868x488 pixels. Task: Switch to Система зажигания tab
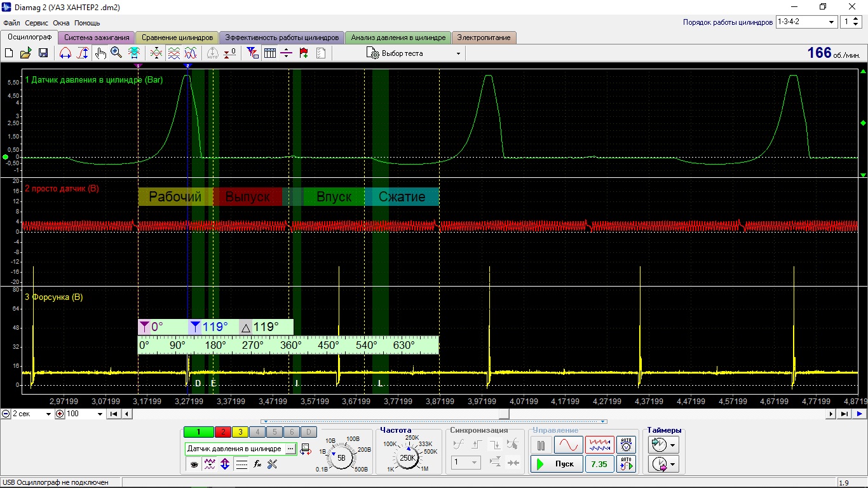[x=97, y=37]
